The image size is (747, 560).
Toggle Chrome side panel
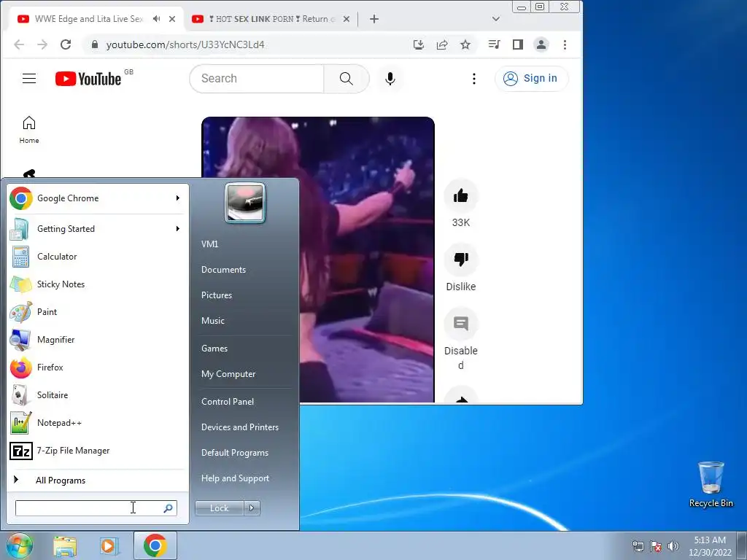click(x=518, y=44)
